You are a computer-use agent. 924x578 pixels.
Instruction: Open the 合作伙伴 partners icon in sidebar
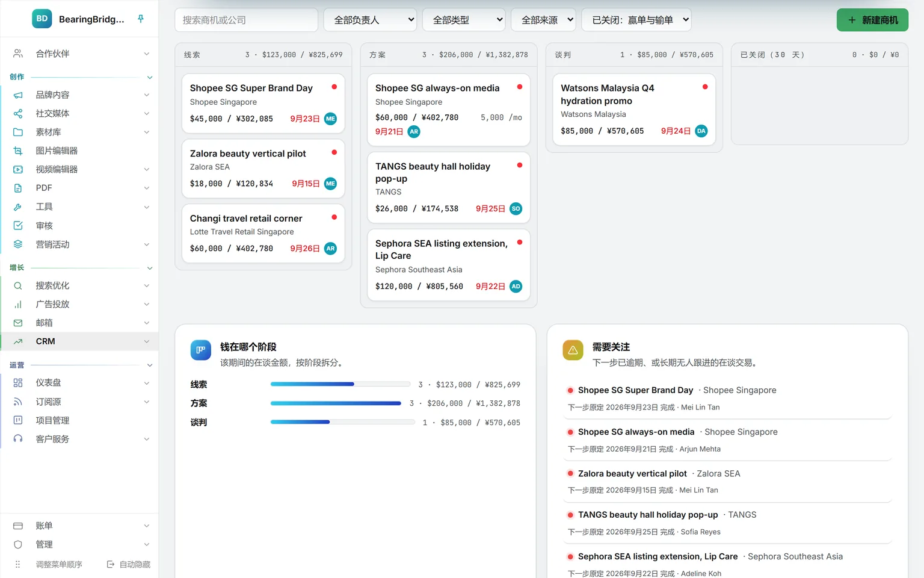pyautogui.click(x=18, y=54)
